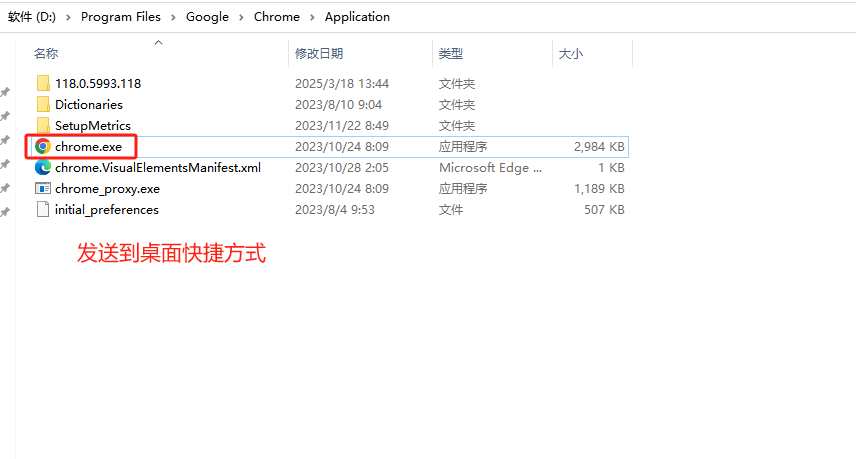Screen dimensions: 856x459
Task: Click the 类型 column header
Action: (x=451, y=53)
